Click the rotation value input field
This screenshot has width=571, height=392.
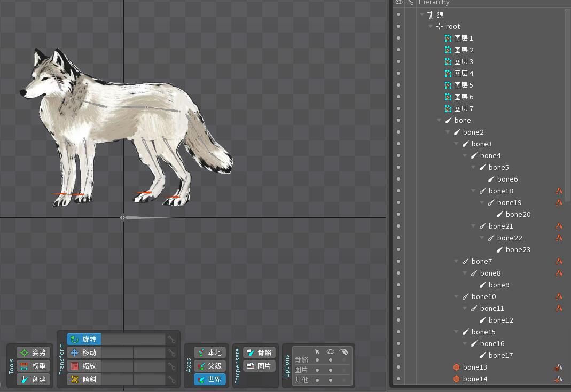tap(132, 339)
